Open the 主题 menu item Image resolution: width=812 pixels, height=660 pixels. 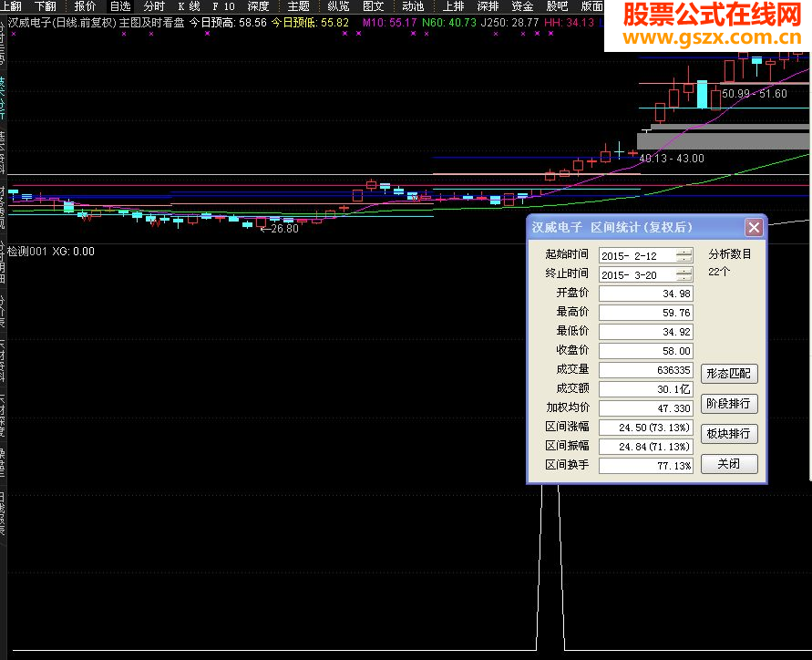[298, 6]
